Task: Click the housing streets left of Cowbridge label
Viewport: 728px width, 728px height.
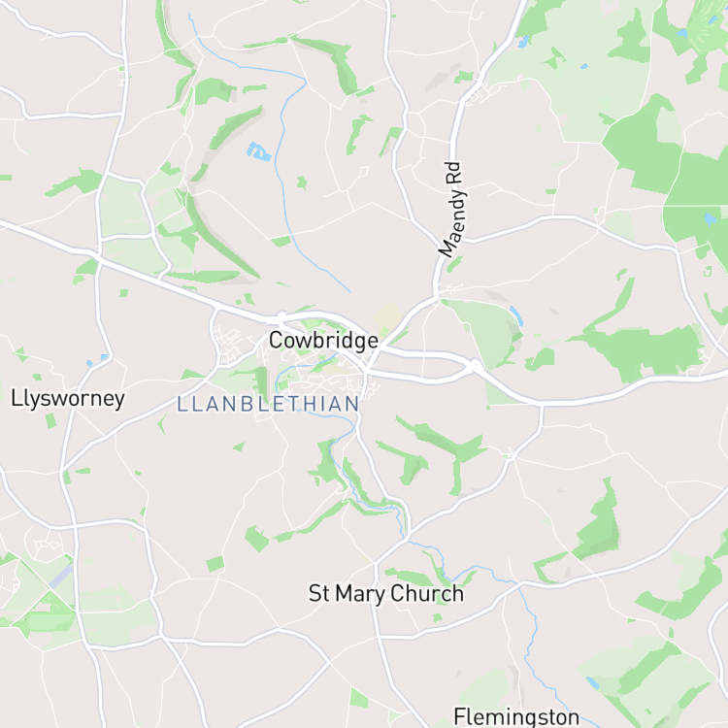Action: tap(232, 344)
